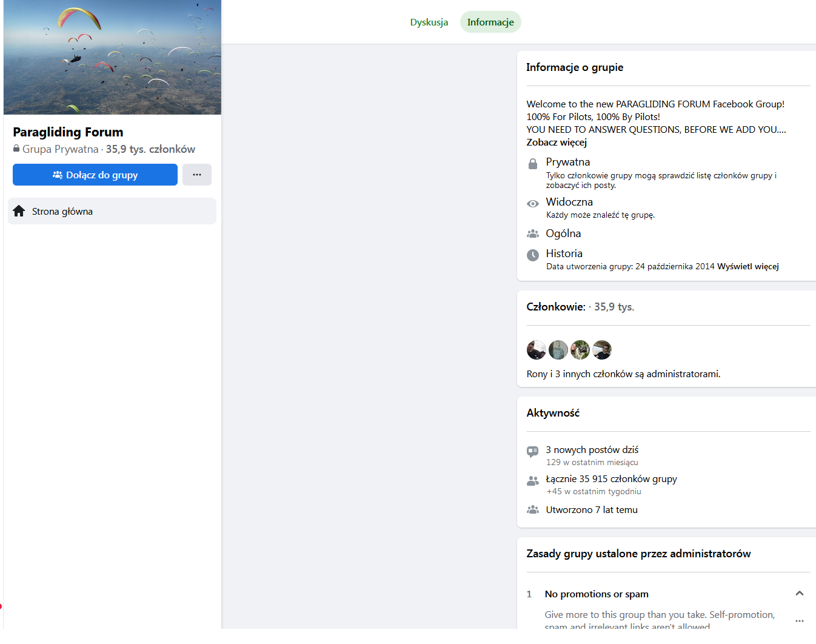Click the group icon by Utworzono 7 lat temu

click(533, 510)
